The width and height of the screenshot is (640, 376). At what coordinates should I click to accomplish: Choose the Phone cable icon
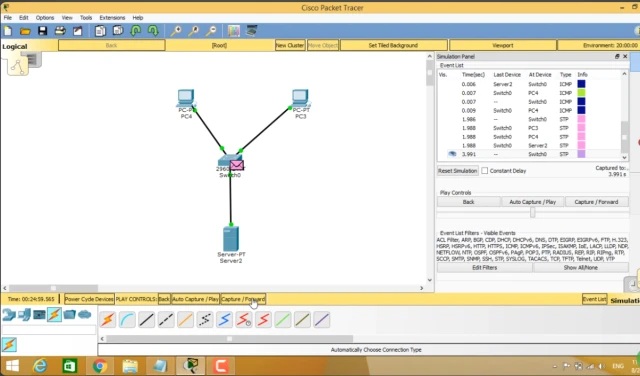pos(205,320)
